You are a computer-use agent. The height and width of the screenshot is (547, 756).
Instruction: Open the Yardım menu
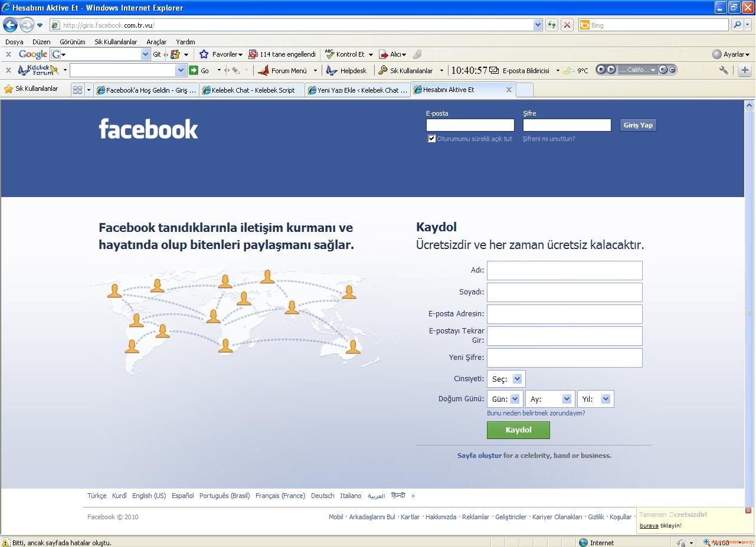coord(185,42)
